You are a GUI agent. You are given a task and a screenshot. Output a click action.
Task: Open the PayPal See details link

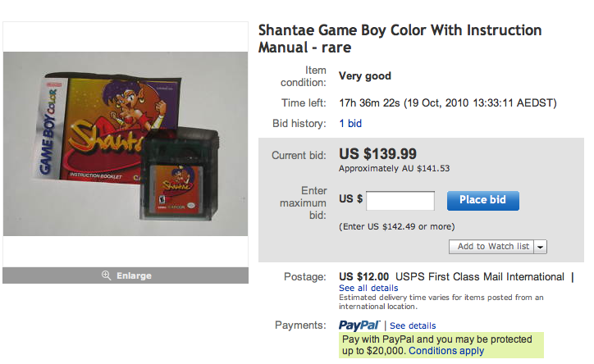click(x=413, y=325)
